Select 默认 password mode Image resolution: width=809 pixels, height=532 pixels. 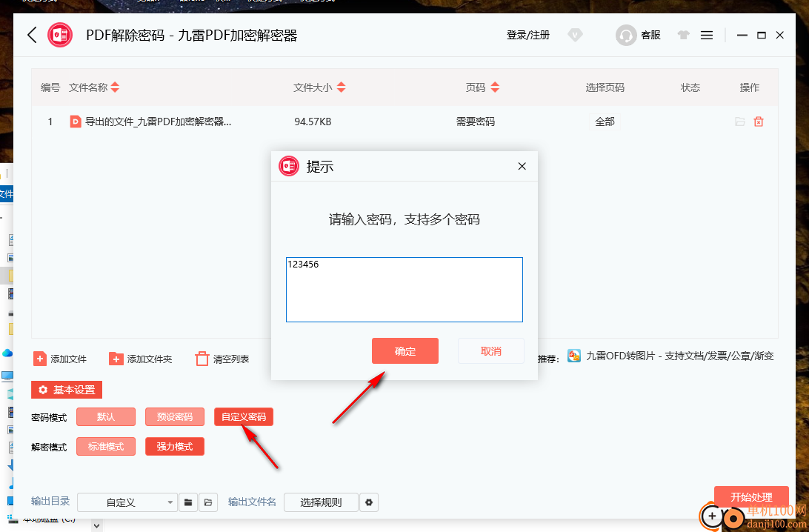pos(106,417)
